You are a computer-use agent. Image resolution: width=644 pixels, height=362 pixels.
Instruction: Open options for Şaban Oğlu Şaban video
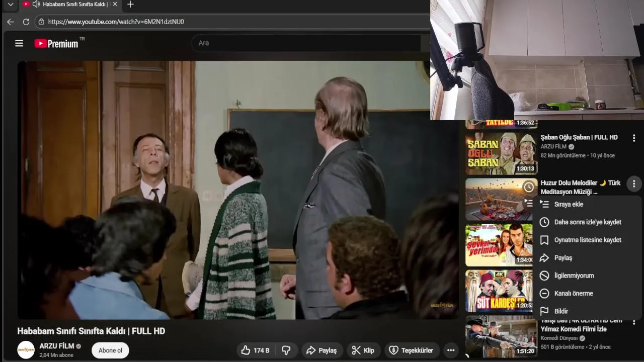pyautogui.click(x=634, y=138)
